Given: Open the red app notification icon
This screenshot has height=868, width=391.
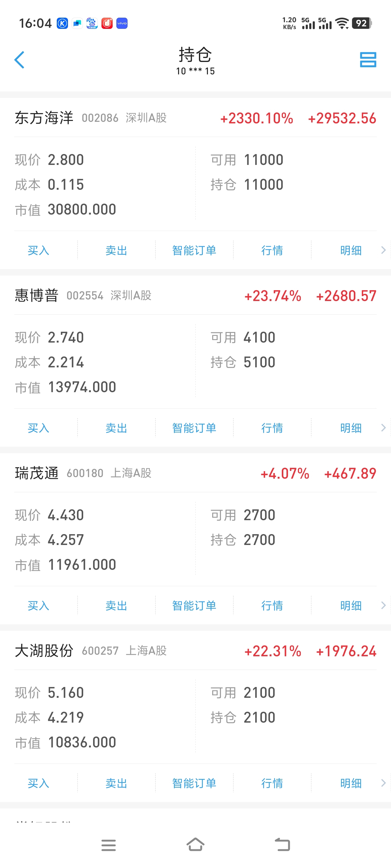Looking at the screenshot, I should tap(107, 23).
